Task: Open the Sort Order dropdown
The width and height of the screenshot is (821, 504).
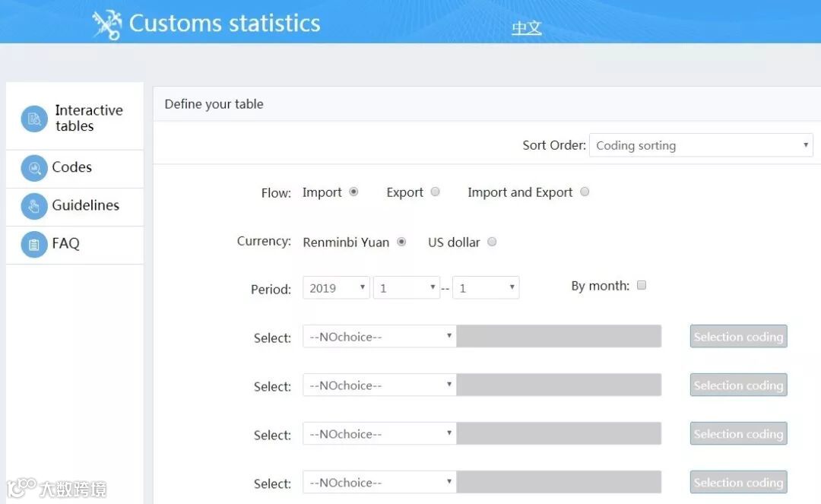Action: (x=700, y=145)
